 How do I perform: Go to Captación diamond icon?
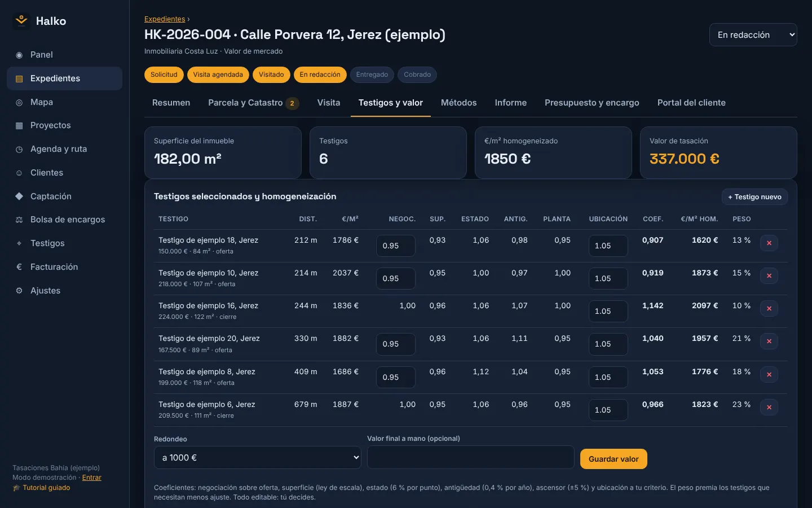click(x=19, y=196)
